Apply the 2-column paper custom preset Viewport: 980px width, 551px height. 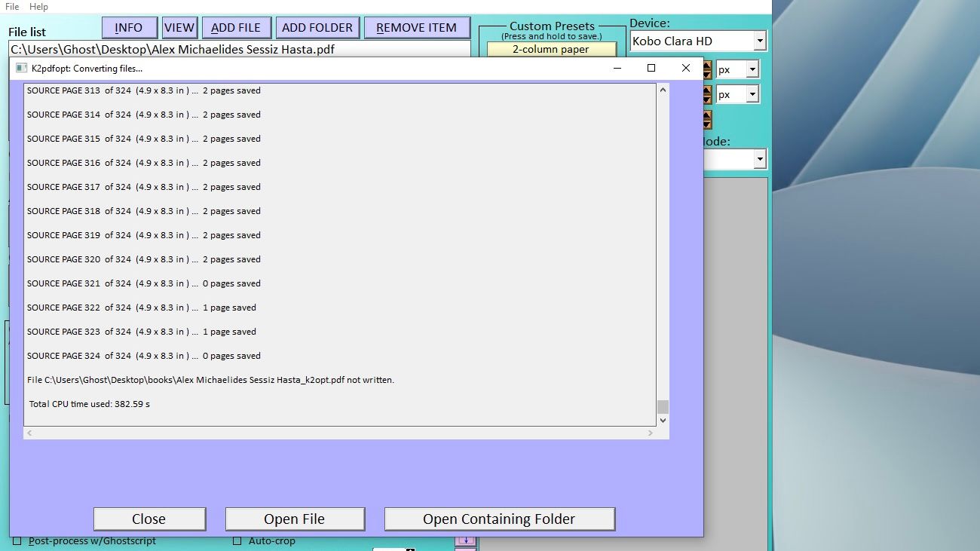[x=551, y=50]
